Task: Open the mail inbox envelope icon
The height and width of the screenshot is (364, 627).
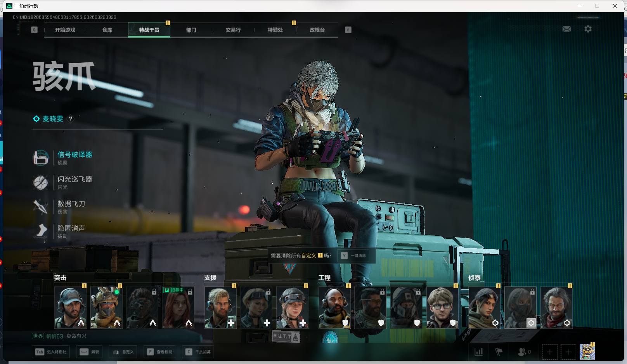Action: 566,29
